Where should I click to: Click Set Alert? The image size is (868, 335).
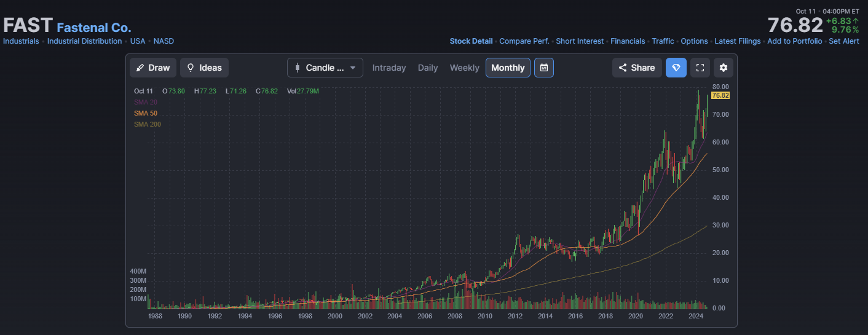coord(843,41)
